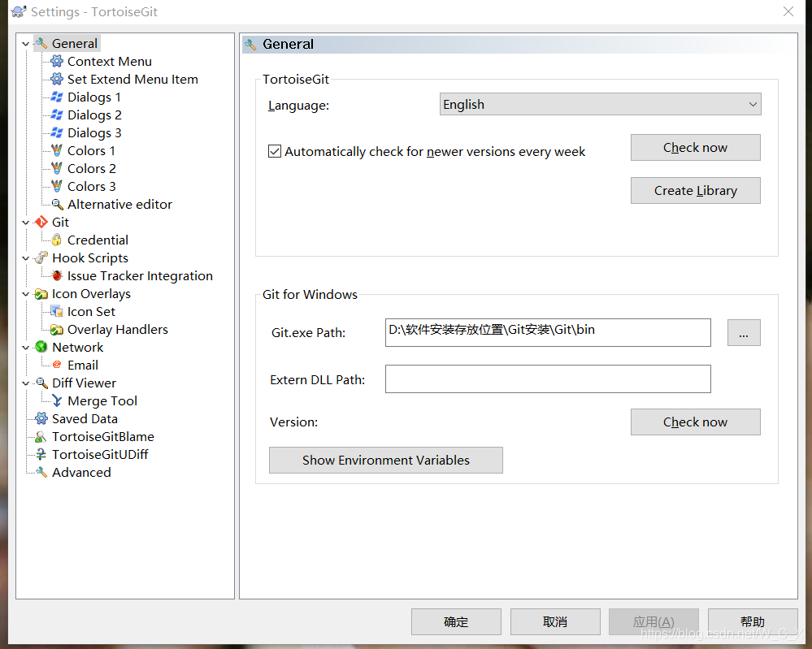Viewport: 812px width, 649px height.
Task: Click the Issue Tracker bug icon
Action: (x=56, y=276)
